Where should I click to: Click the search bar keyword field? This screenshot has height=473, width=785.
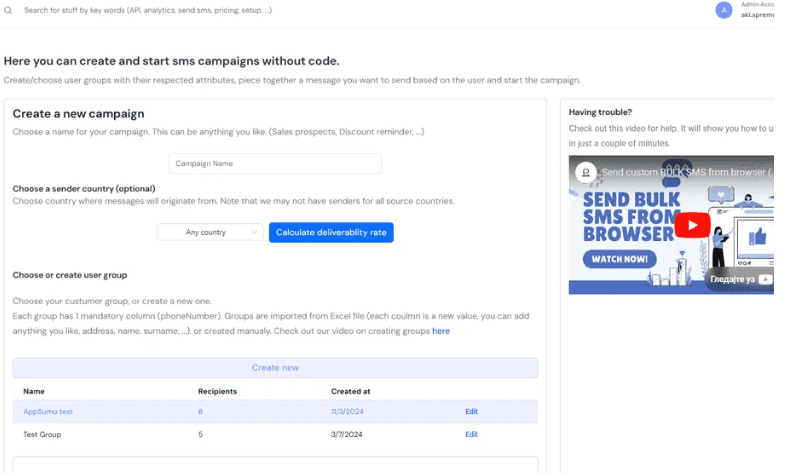148,10
